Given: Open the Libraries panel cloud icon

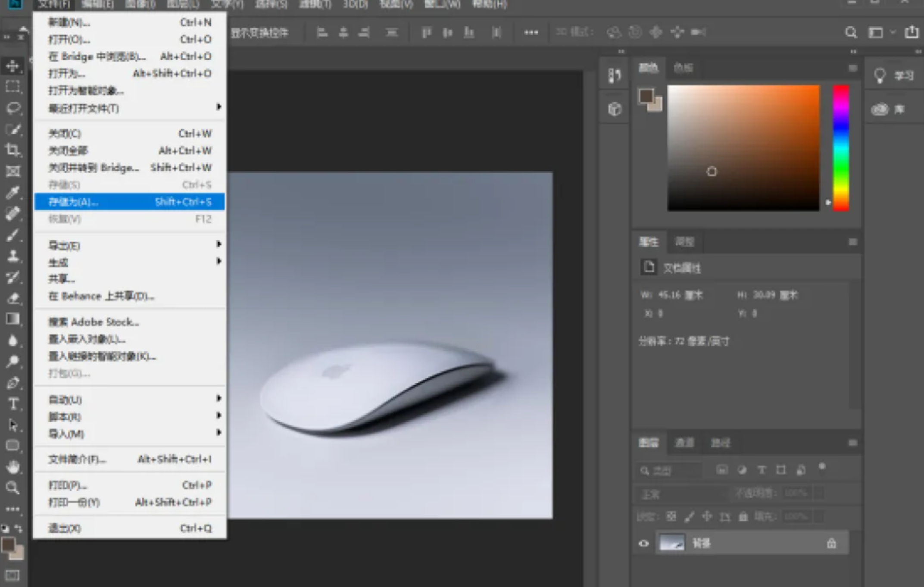Looking at the screenshot, I should tap(880, 109).
